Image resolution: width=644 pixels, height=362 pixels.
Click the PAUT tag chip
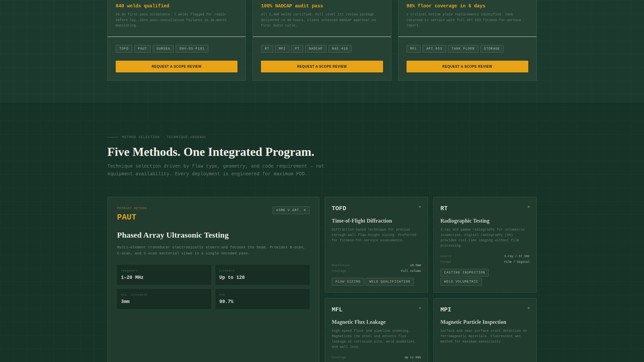142,49
